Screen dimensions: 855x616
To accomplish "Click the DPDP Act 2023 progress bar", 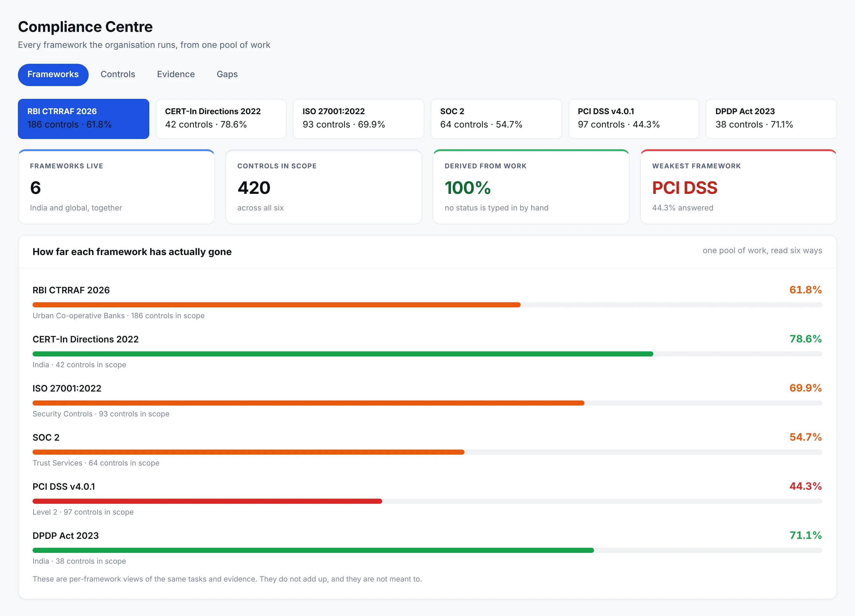I will tap(427, 550).
